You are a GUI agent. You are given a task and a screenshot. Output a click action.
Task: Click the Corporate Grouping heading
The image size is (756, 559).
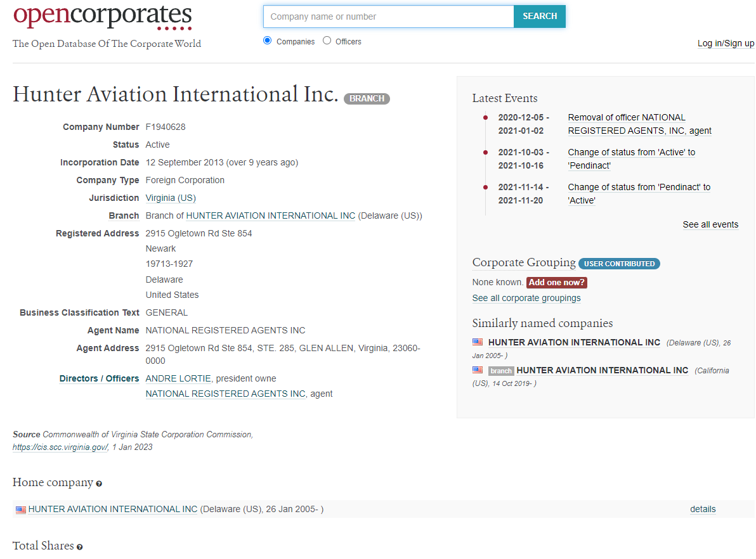pos(524,262)
